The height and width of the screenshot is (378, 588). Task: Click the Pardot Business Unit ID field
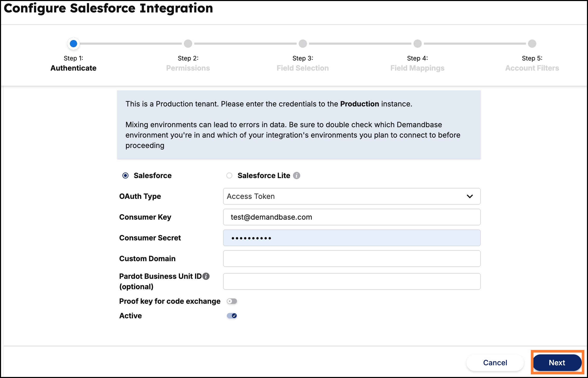(x=352, y=281)
